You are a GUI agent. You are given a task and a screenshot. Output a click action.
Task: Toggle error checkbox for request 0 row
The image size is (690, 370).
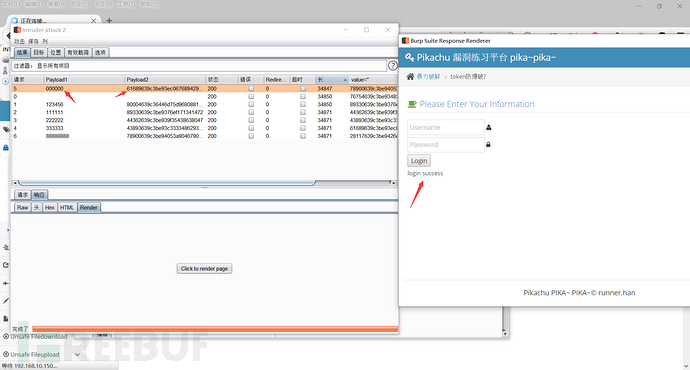(251, 96)
